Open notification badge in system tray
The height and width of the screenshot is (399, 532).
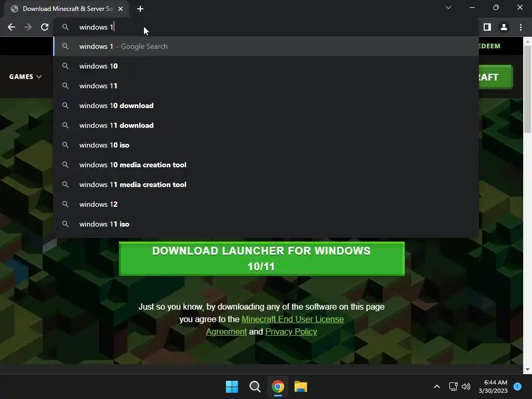tap(517, 387)
